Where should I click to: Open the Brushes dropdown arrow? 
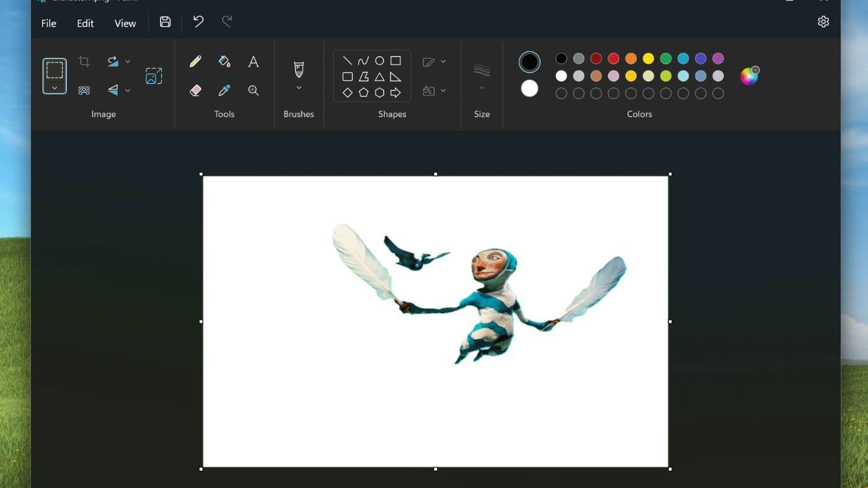click(x=299, y=88)
